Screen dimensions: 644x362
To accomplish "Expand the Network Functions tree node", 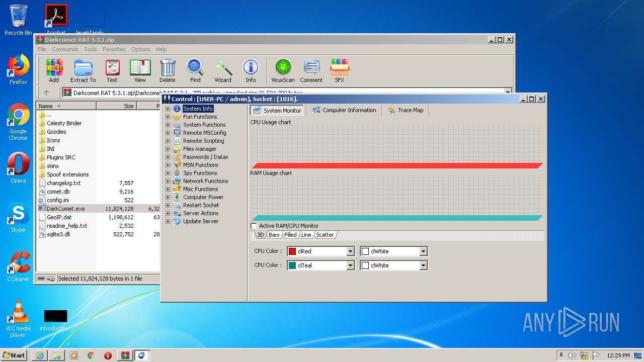I will click(x=168, y=181).
